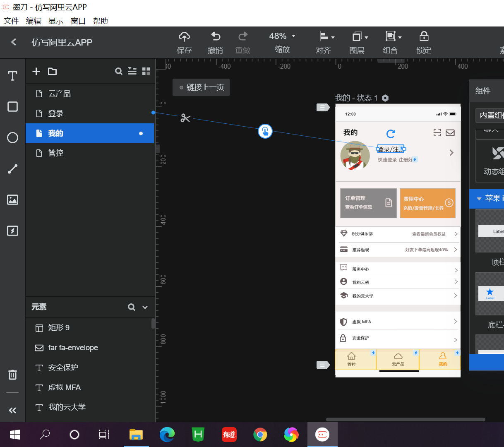Search elements in the 元素 panel
The image size is (504, 447).
[x=132, y=307]
